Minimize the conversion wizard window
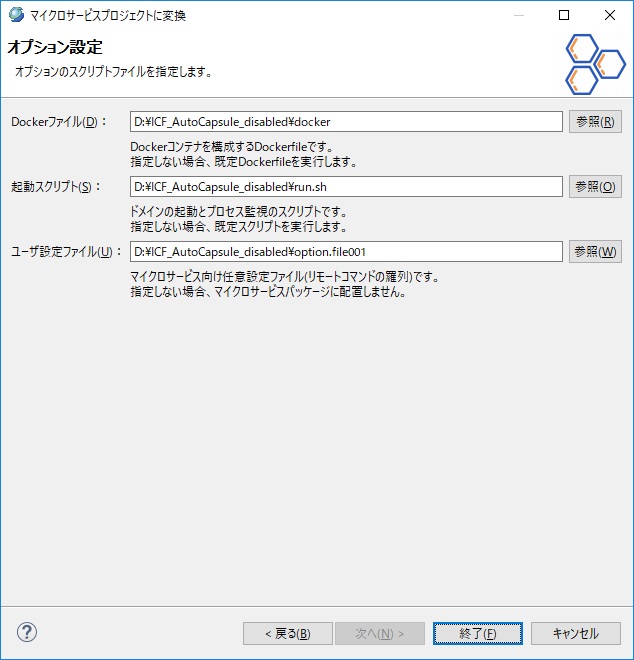 (518, 16)
